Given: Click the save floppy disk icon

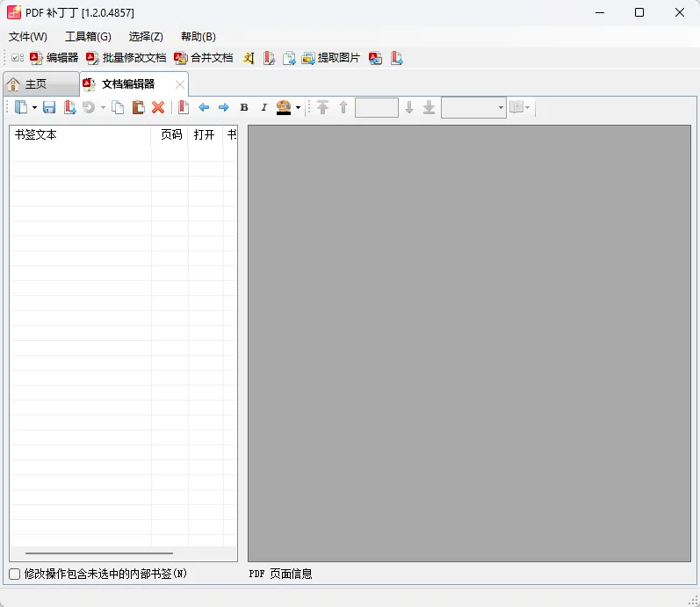Looking at the screenshot, I should coord(49,107).
